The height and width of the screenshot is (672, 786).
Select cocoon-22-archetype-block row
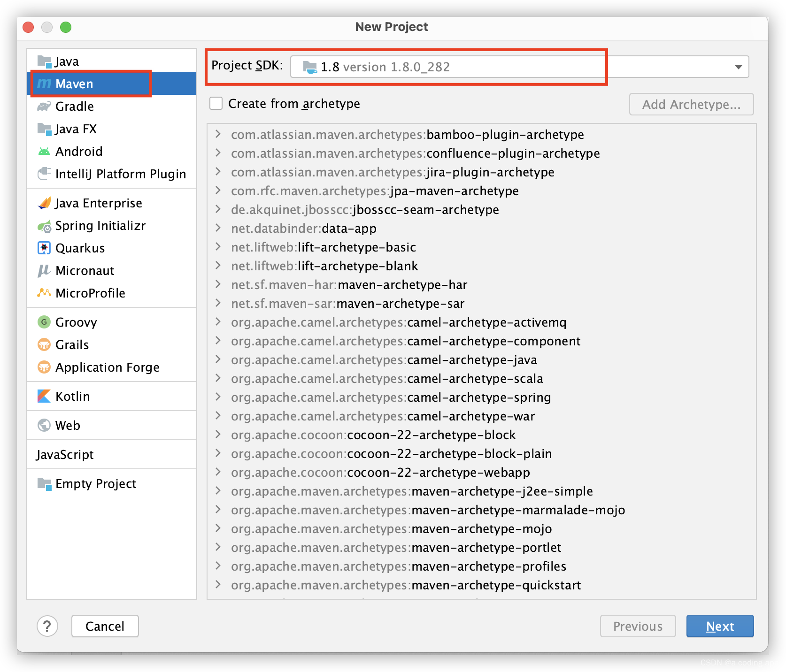482,435
